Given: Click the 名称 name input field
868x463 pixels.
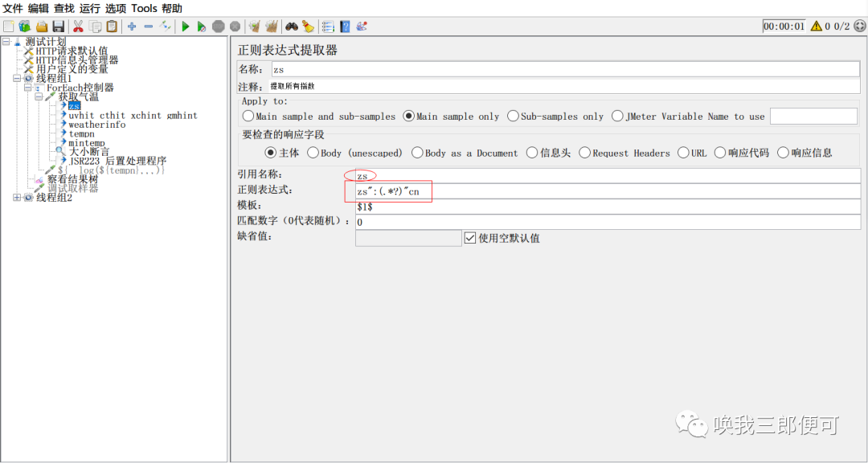Looking at the screenshot, I should 565,68.
